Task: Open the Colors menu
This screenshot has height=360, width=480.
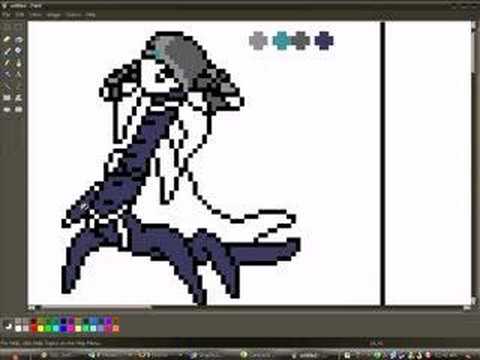Action: coord(73,15)
